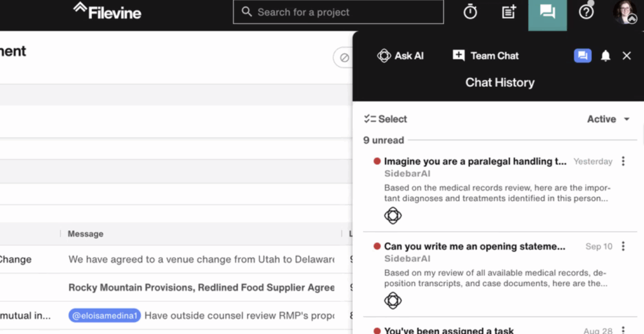Viewport: 644px width, 334px height.
Task: Toggle the chat panel icon in header
Action: (547, 13)
